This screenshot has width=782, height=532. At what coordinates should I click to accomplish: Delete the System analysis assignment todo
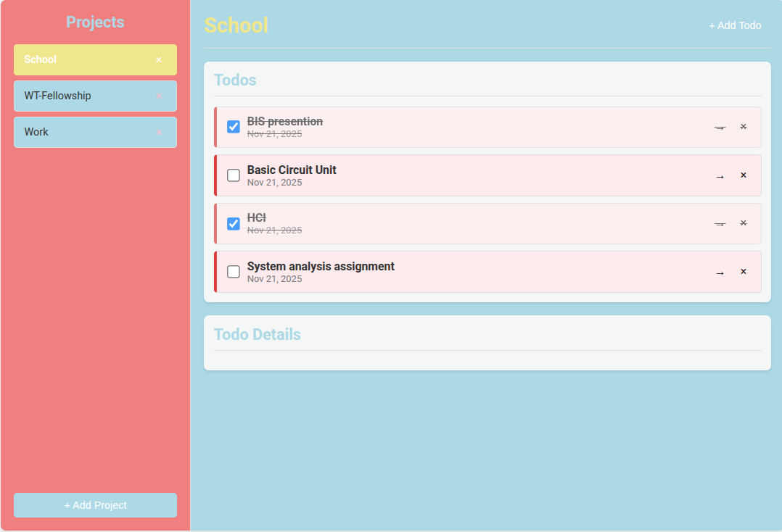743,272
